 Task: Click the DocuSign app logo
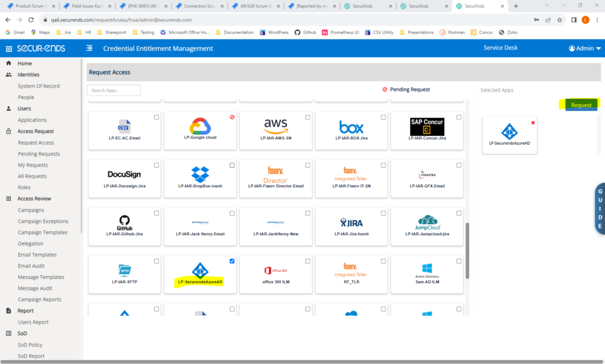click(124, 174)
